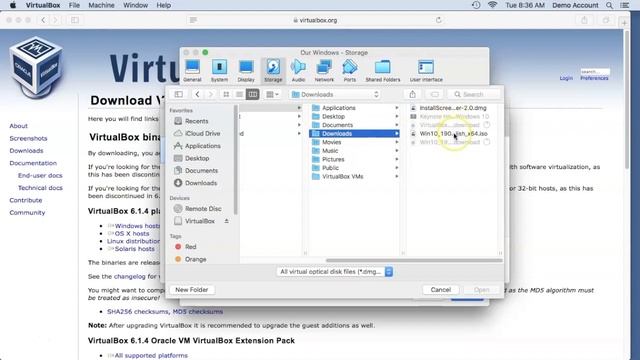The image size is (640, 360).
Task: Click share button in file dialog
Action: click(412, 94)
